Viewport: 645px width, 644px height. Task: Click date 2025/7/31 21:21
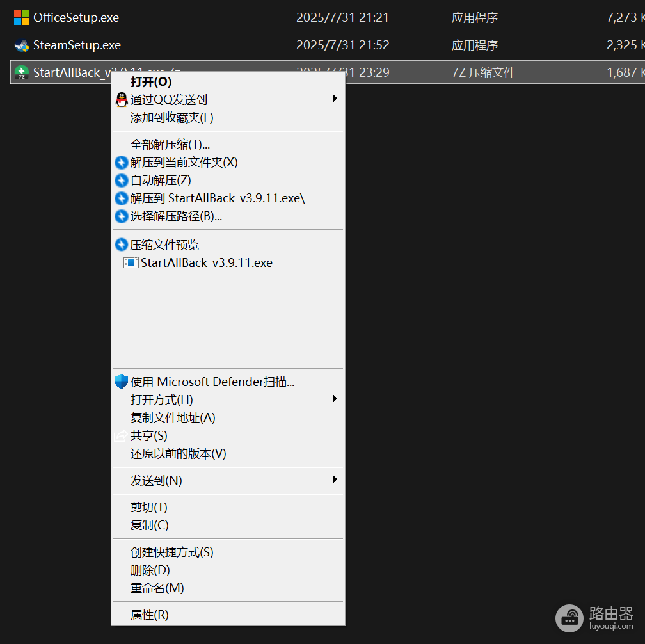(x=342, y=17)
